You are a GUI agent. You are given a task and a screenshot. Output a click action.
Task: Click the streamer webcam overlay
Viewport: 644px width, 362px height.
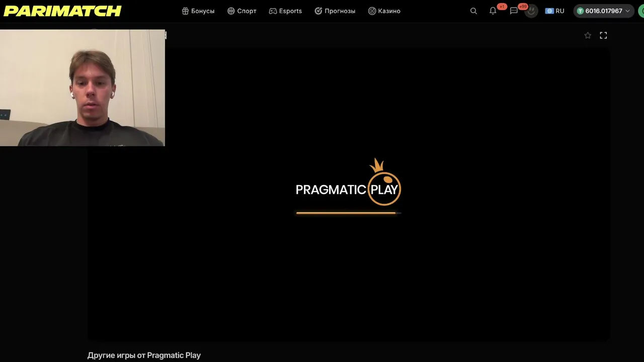tap(83, 87)
